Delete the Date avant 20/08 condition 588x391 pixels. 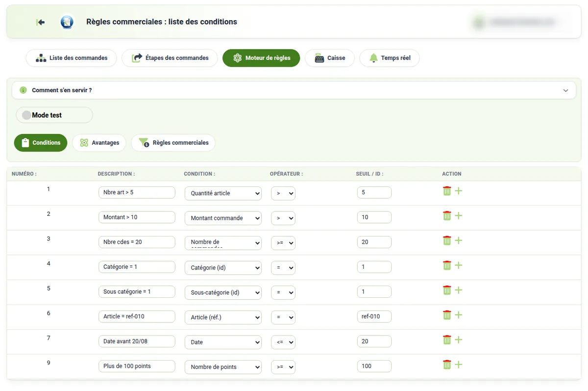click(x=447, y=339)
